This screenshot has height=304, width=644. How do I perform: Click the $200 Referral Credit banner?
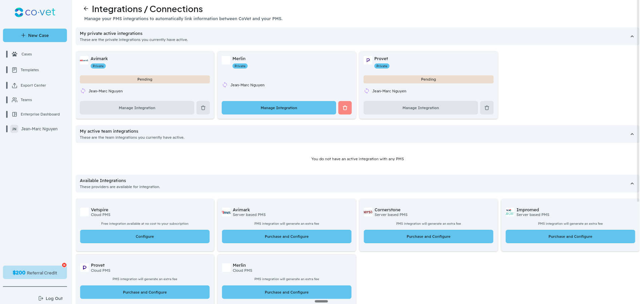[x=35, y=272]
